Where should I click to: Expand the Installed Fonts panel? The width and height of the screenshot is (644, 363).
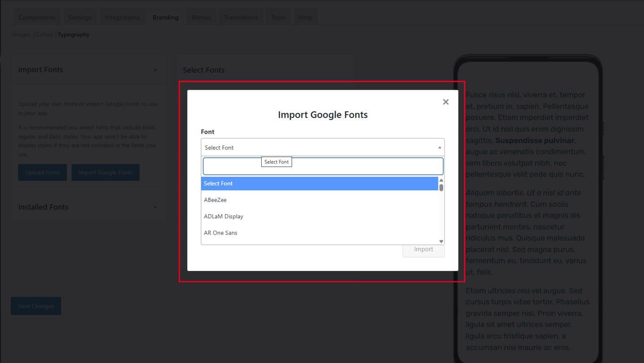coord(155,207)
